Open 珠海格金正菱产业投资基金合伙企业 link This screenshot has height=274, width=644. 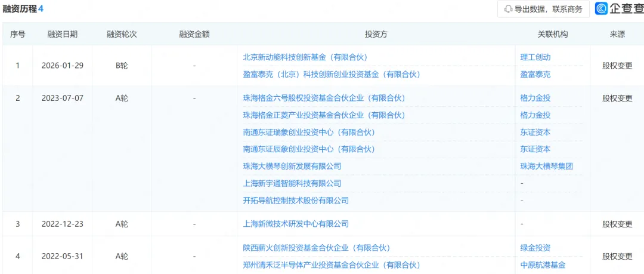click(324, 115)
